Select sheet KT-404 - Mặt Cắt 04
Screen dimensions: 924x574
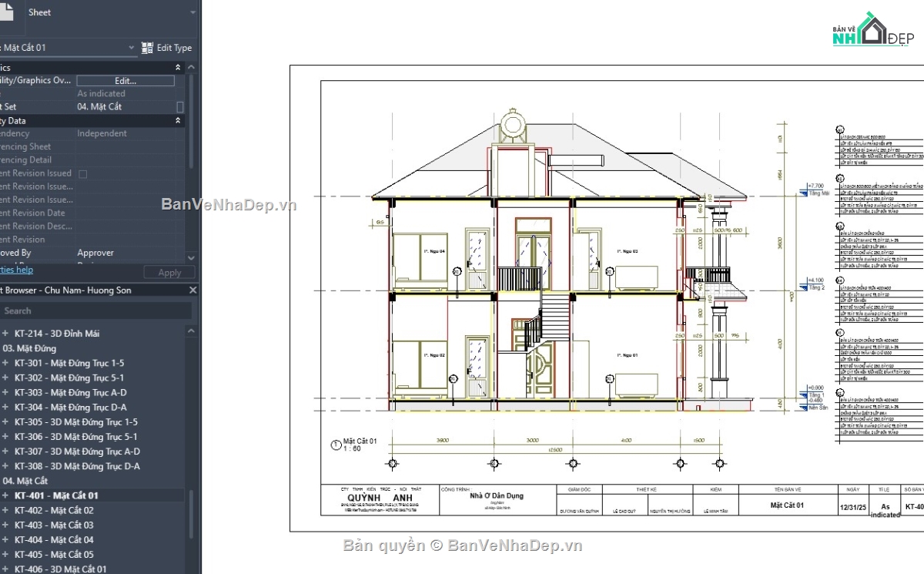[x=54, y=539]
